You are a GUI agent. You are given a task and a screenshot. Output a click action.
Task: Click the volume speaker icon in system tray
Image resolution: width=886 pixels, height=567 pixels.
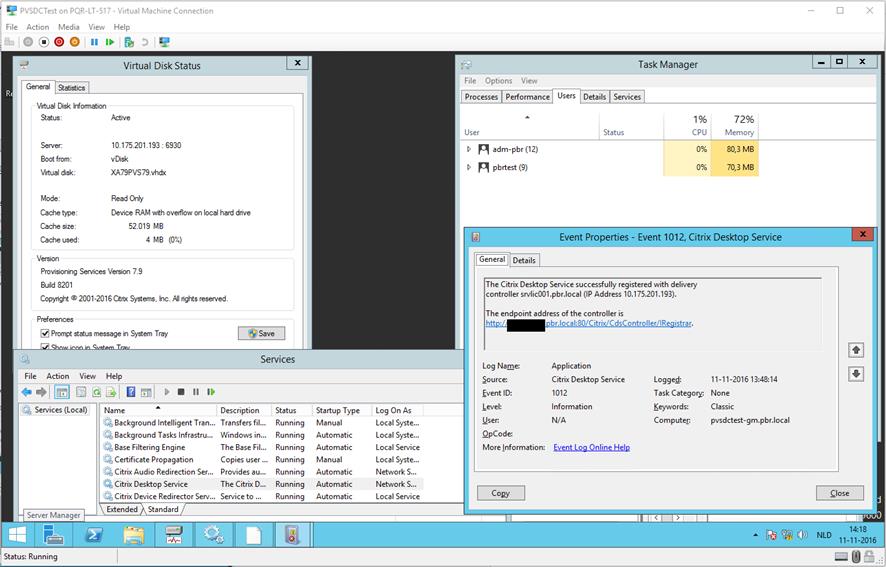point(802,535)
